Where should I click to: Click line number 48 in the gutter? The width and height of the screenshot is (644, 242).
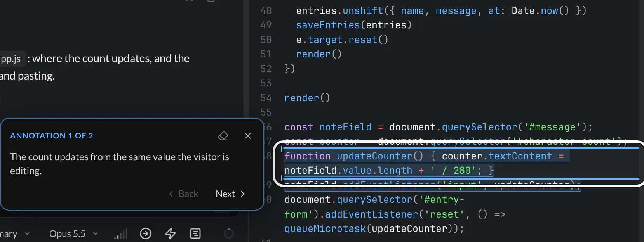pos(266,11)
